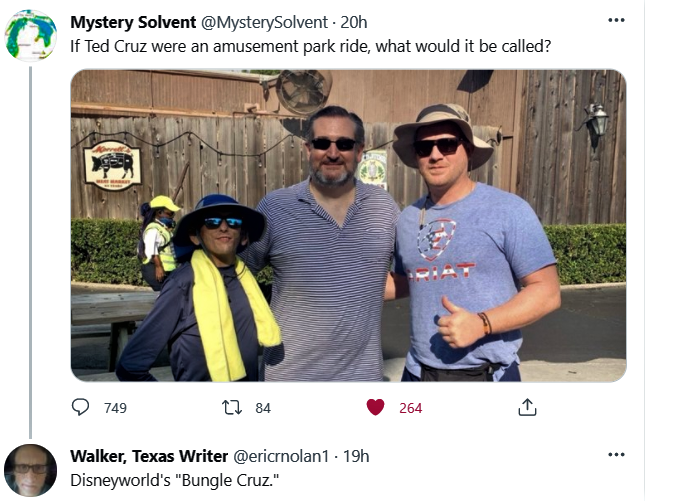This screenshot has width=678, height=501.
Task: Click Mystery Solvent's profile avatar
Action: 30,36
